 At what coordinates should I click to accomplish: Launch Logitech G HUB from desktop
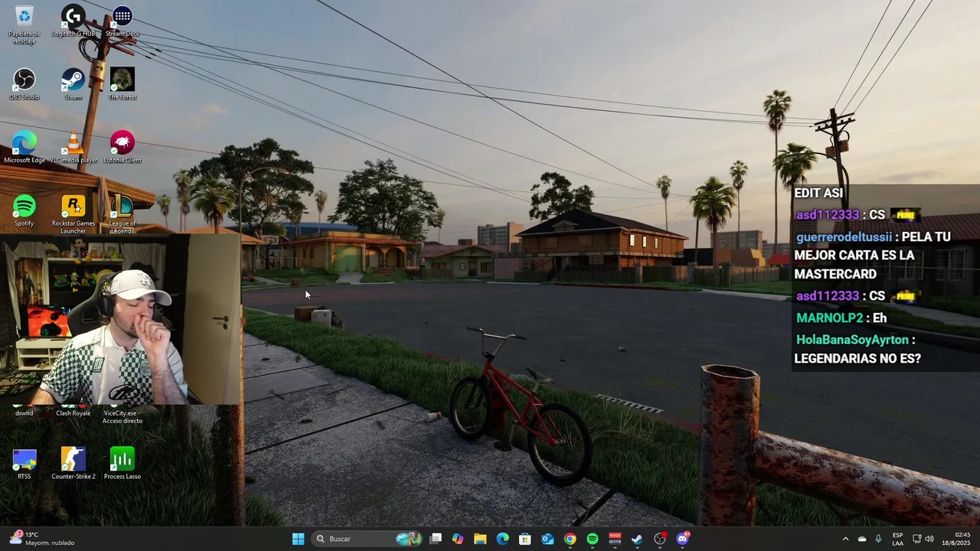(73, 21)
